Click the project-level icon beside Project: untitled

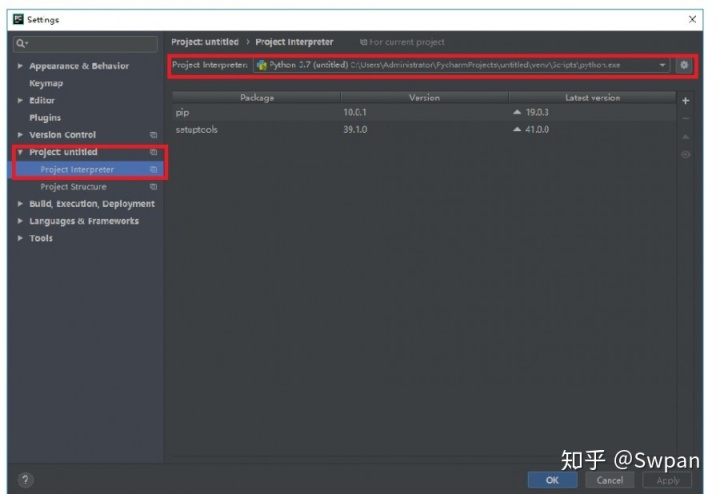point(153,152)
